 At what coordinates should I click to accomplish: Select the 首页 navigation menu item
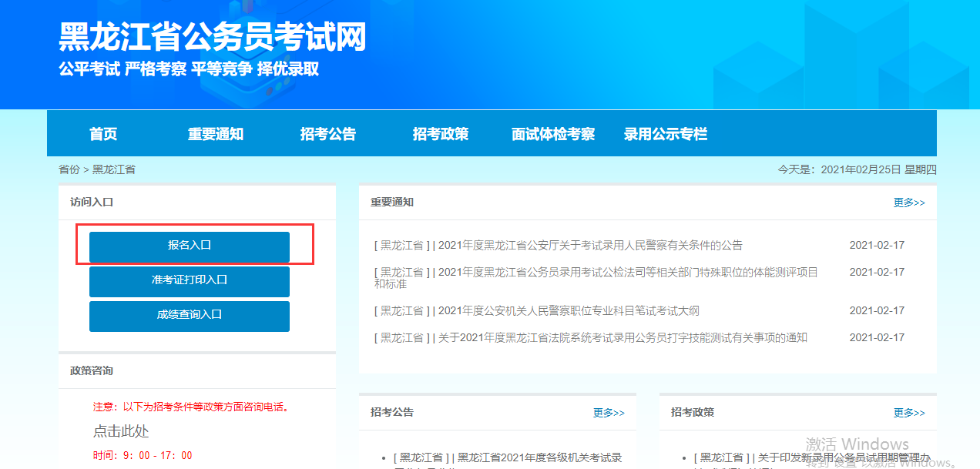[x=102, y=132]
